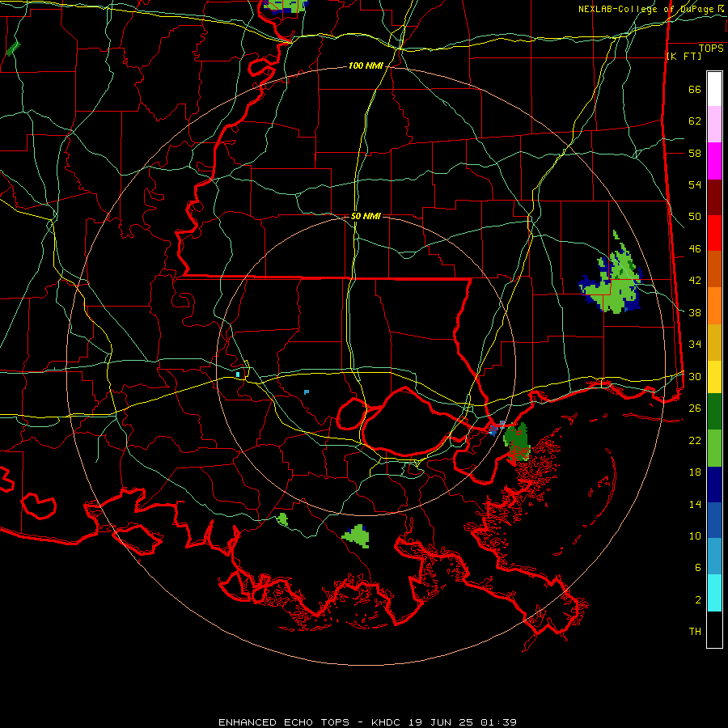Click the yellow legend swatch
The width and height of the screenshot is (728, 728).
[714, 376]
